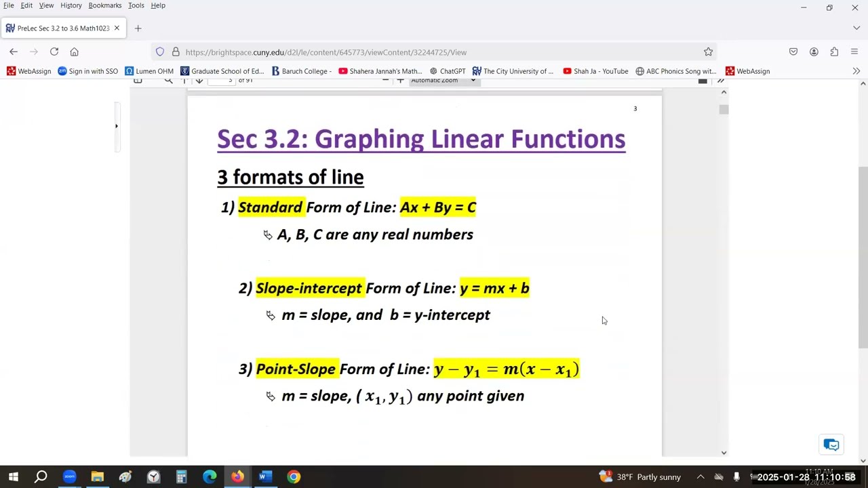Click browser page scroll-down arrow
The image size is (868, 488).
pyautogui.click(x=863, y=461)
